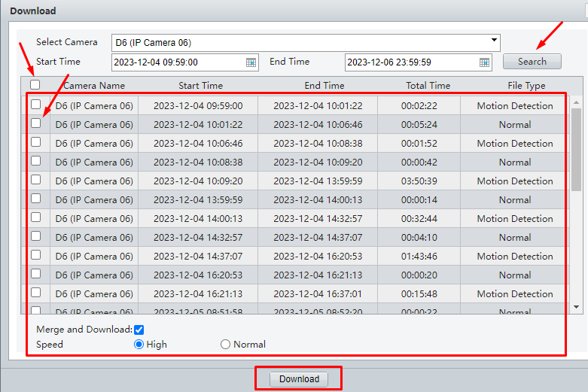Expand the Select Camera dropdown
Screen dimensions: 588x392
pyautogui.click(x=494, y=40)
